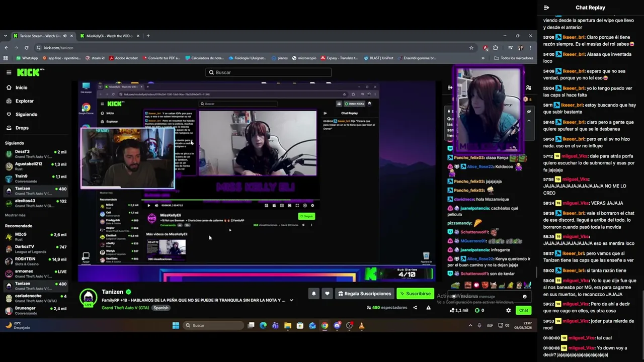The height and width of the screenshot is (362, 644).
Task: Open DarkozTV recommended channel
Action: (x=36, y=249)
